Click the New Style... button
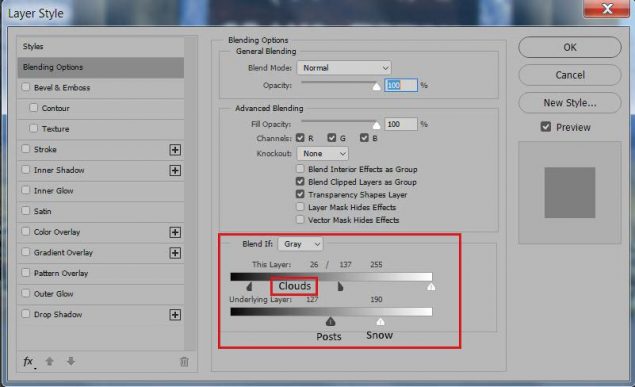 570,103
